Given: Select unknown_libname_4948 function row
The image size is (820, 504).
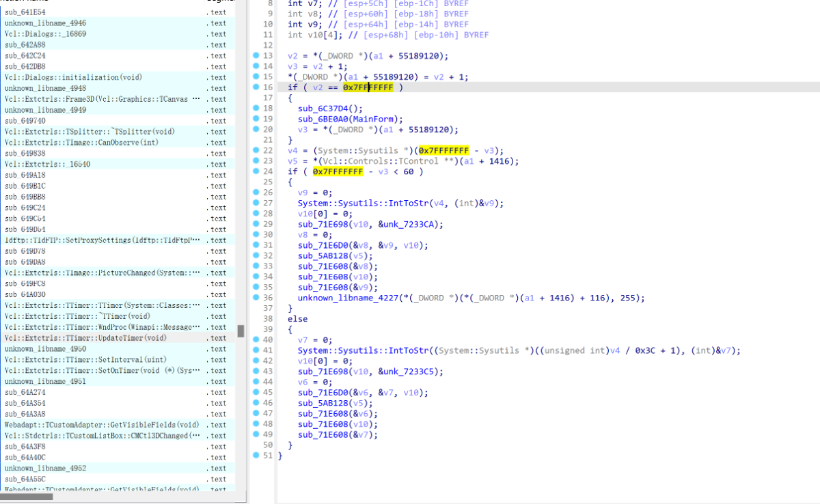Looking at the screenshot, I should [118, 88].
